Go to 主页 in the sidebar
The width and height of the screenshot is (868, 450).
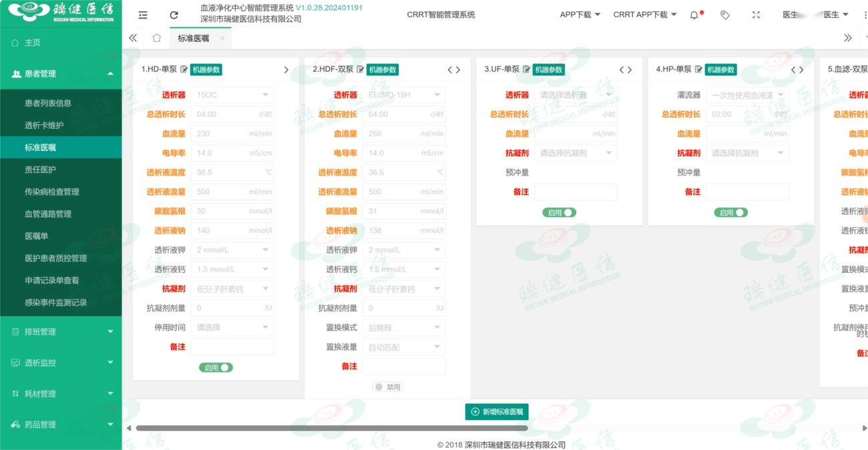(x=61, y=43)
